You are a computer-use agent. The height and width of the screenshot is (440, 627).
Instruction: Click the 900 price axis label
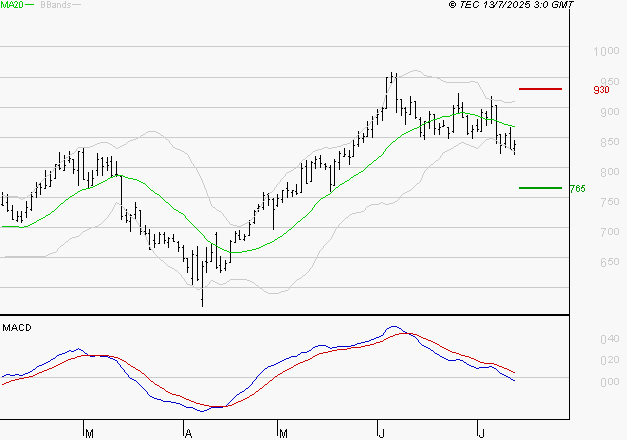[x=609, y=112]
